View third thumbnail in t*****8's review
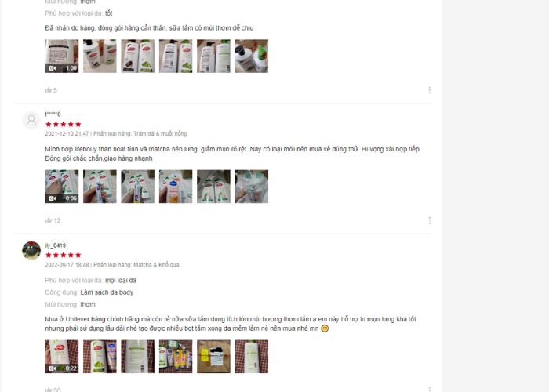The image size is (549, 392). point(137,187)
